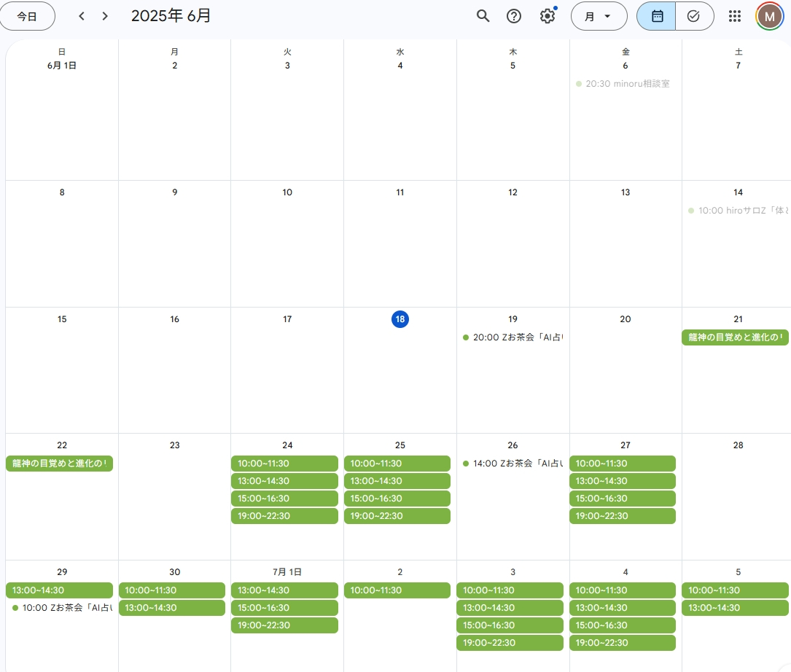
Task: Select July 3 13:00~14:30 event
Action: point(510,608)
